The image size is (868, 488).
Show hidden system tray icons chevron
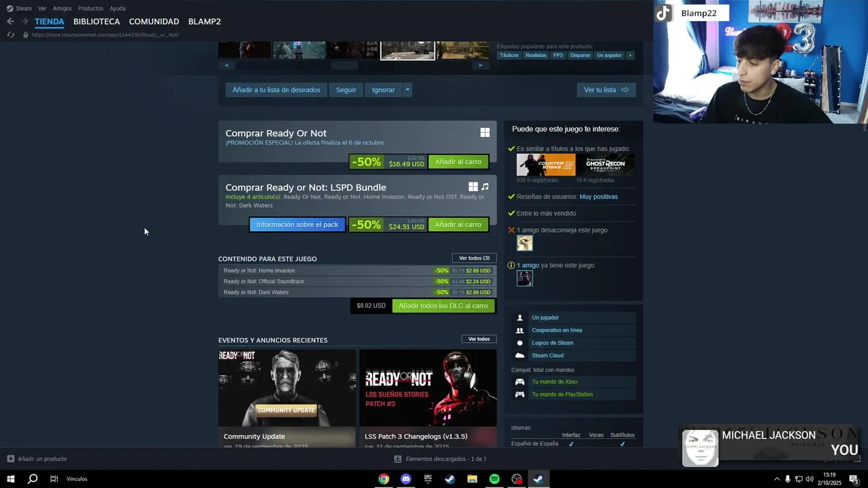click(776, 479)
